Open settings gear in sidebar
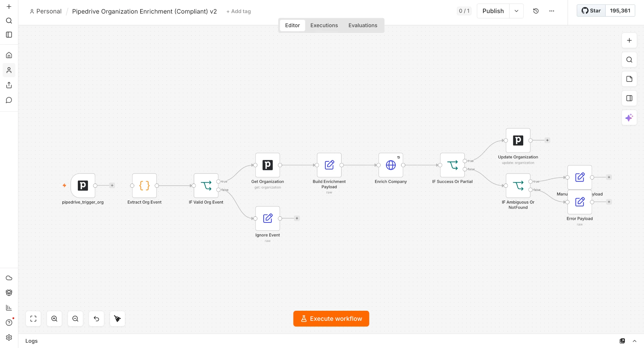The width and height of the screenshot is (644, 348). tap(9, 338)
